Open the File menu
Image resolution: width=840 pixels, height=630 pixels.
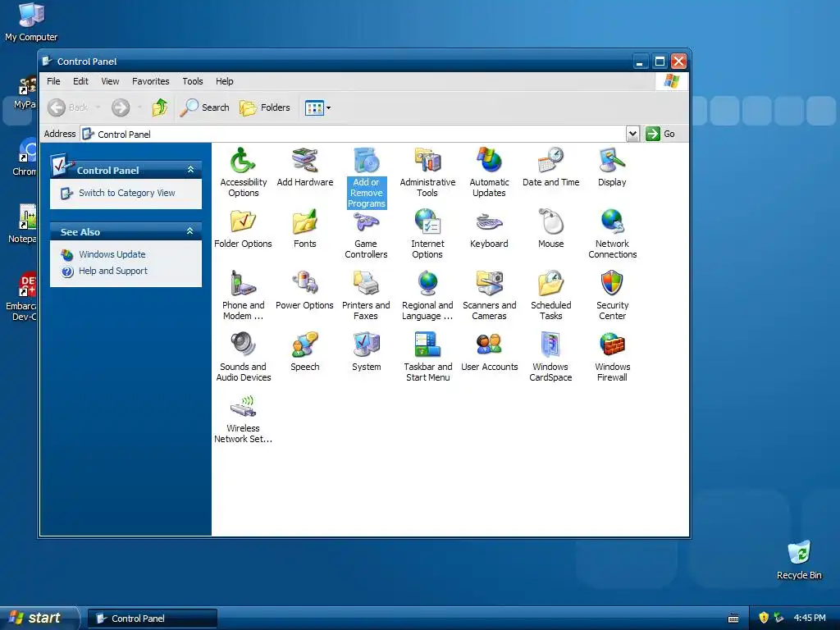[53, 81]
